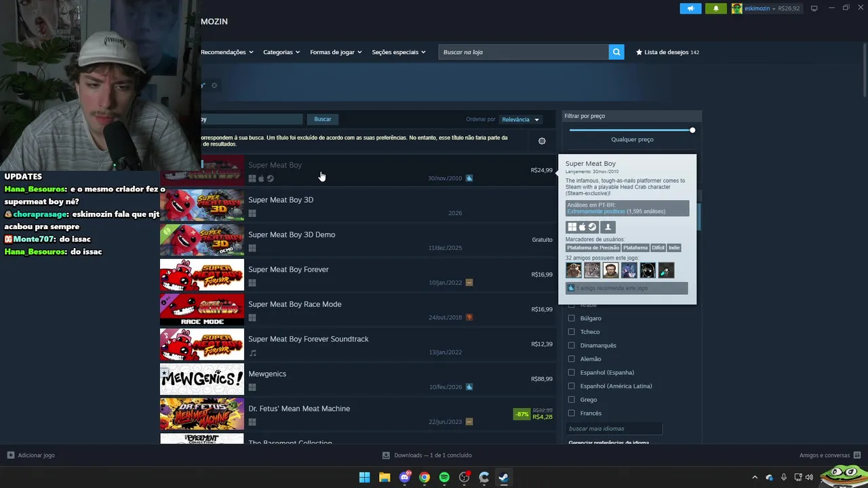Click the Buscar button
The height and width of the screenshot is (488, 868).
[323, 119]
